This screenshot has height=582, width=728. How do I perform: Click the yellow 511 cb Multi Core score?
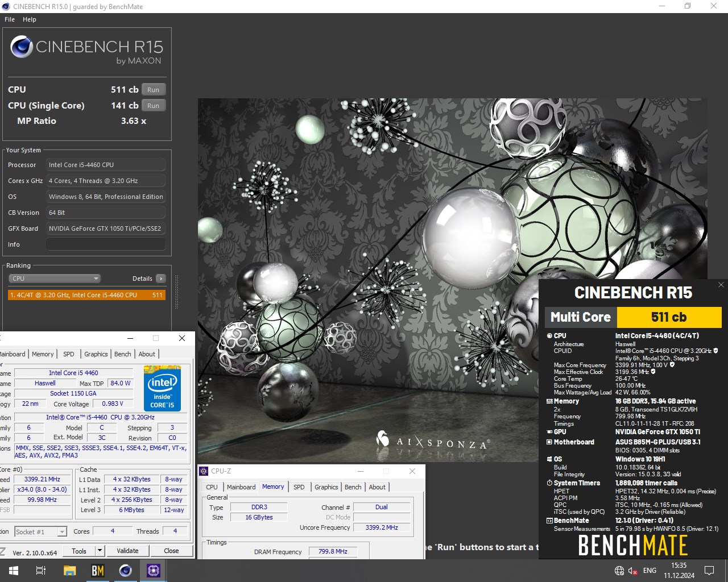coord(669,317)
